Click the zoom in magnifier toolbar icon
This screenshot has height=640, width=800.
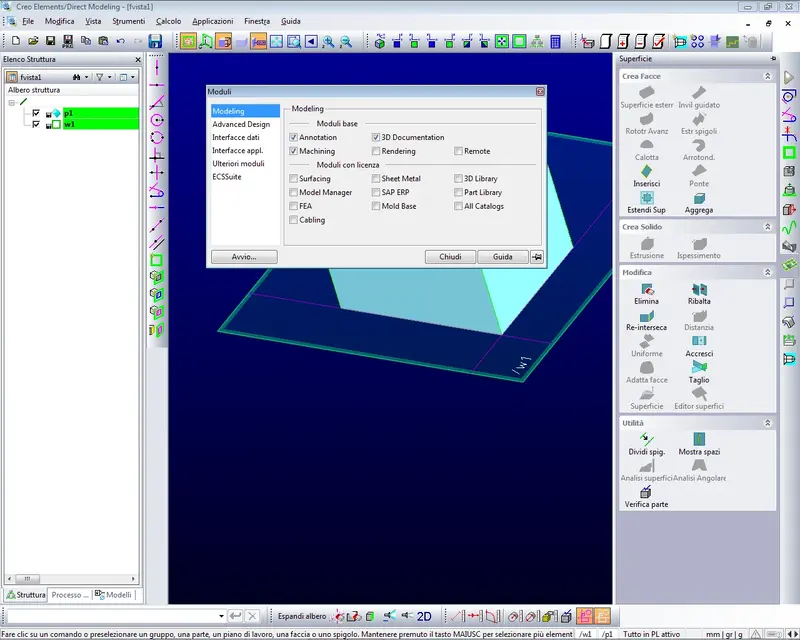[x=328, y=42]
